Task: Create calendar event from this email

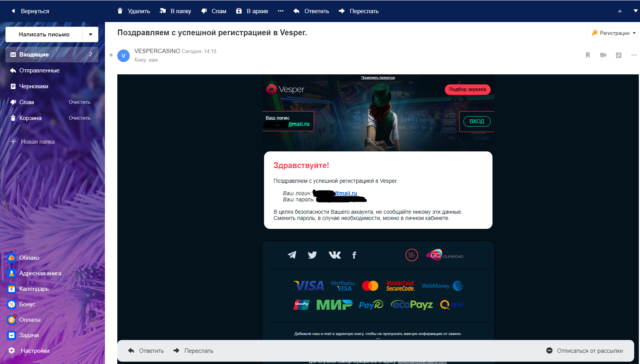Action: tap(619, 55)
